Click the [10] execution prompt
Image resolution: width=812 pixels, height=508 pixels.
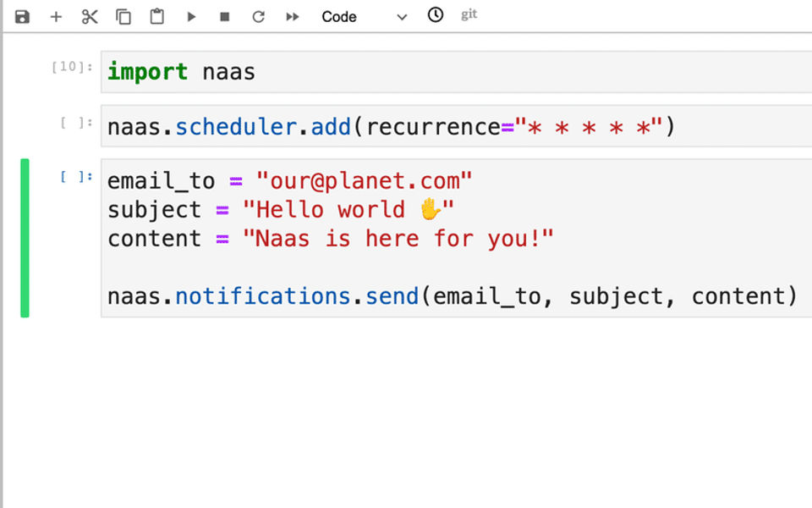coord(72,66)
